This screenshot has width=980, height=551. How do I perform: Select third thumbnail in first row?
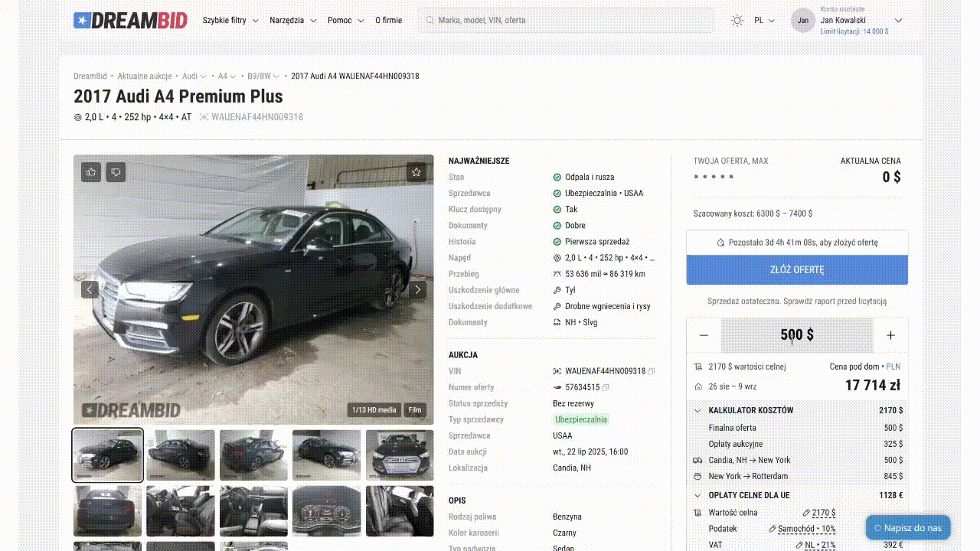coord(253,455)
